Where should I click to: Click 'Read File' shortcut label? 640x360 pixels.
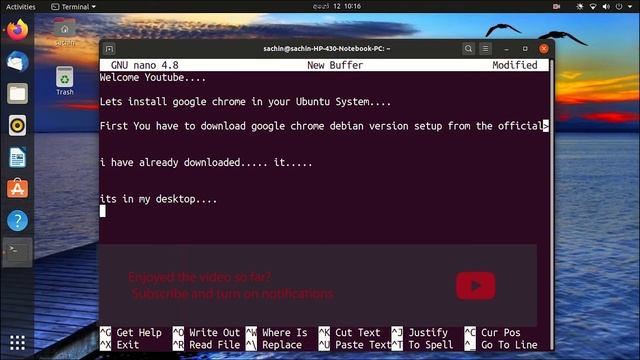click(214, 345)
